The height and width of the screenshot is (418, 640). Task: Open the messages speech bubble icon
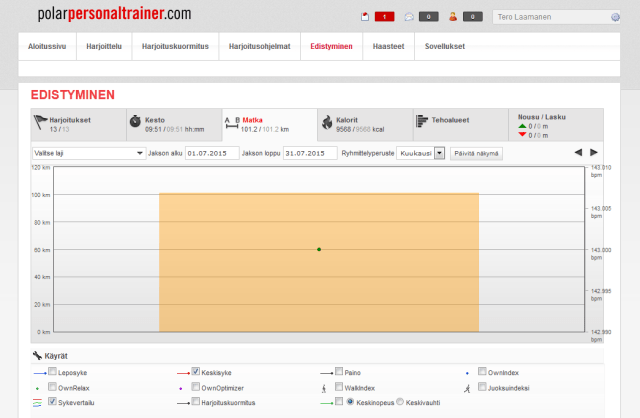tap(409, 16)
